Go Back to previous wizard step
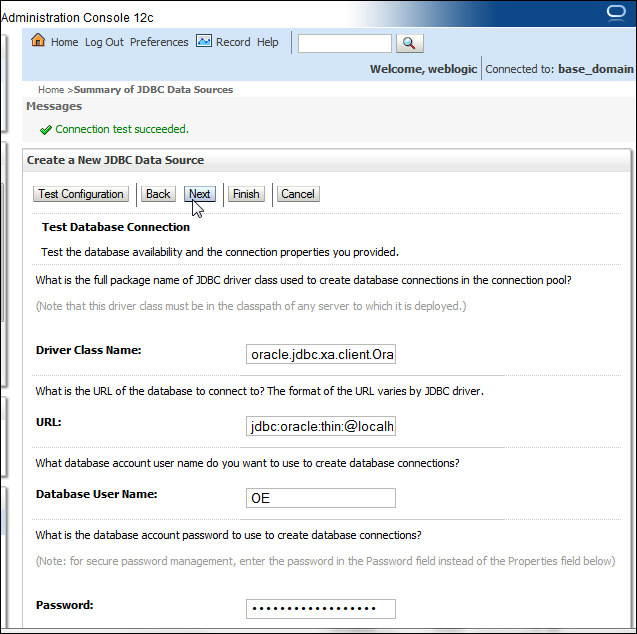637x634 pixels. point(158,194)
